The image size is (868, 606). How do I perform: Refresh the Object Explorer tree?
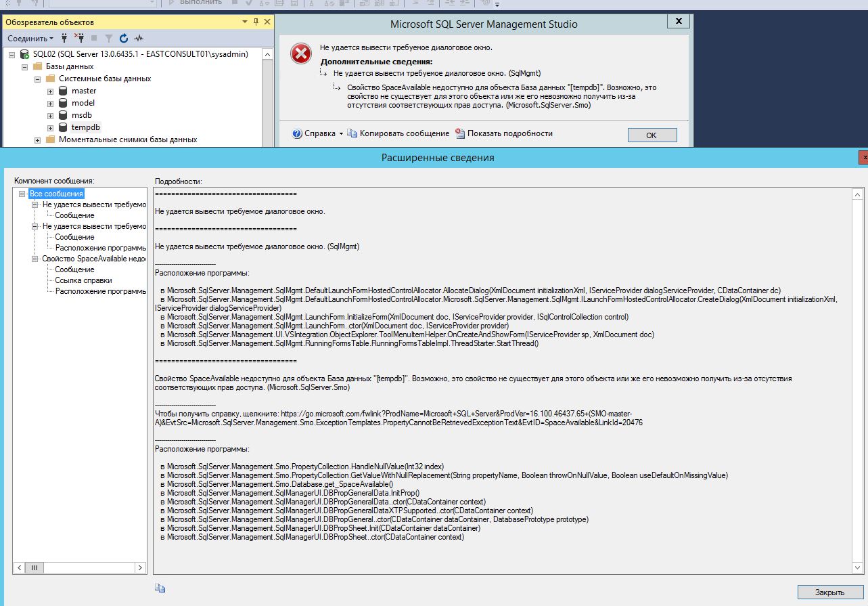click(124, 39)
